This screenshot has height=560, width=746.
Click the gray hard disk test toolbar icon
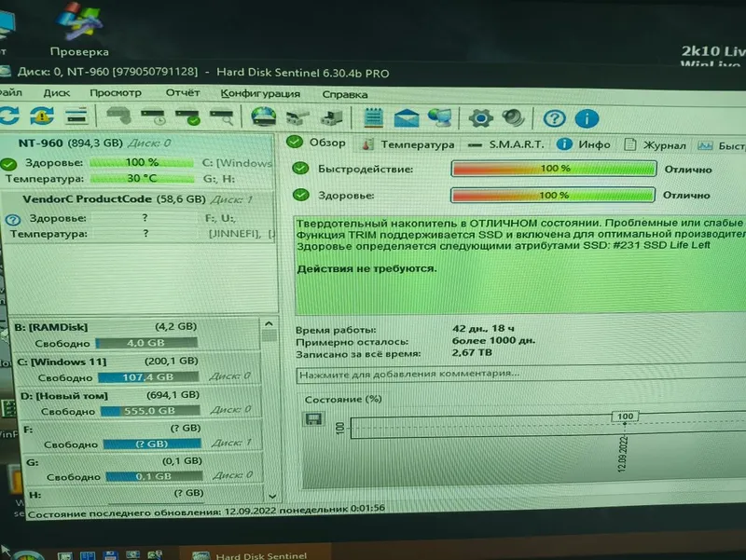pos(119,116)
